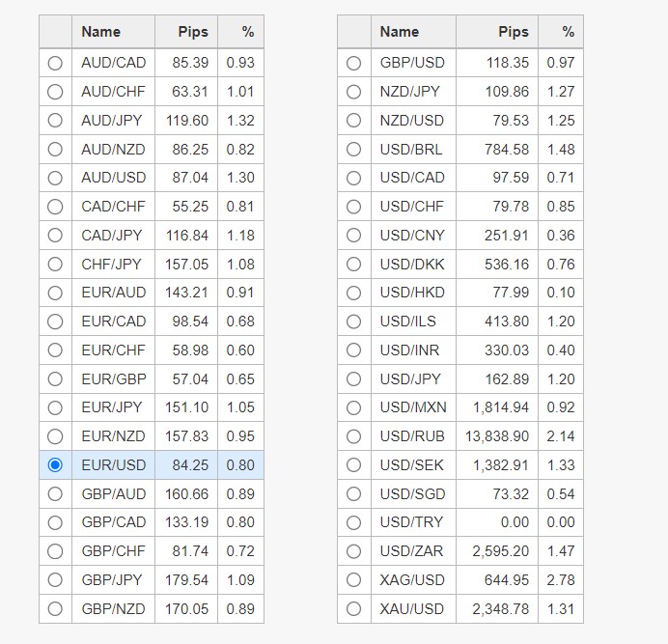Pick the XAU/USD radio button
Viewport: 668px width, 644px height.
[353, 608]
